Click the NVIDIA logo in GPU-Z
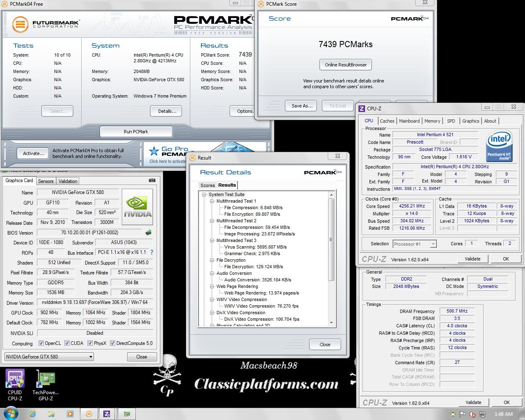This screenshot has width=525, height=420. coord(137,207)
